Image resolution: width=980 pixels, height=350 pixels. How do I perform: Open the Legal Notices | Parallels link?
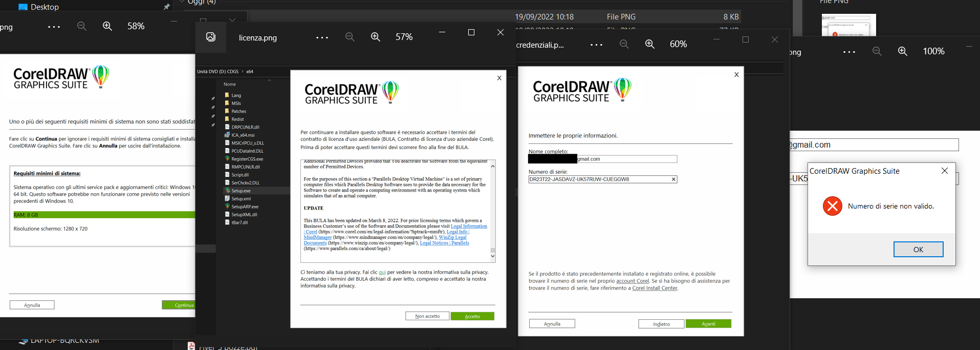444,243
